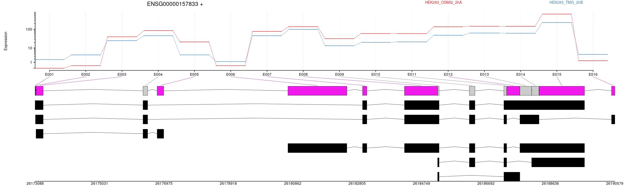Click the exon label E011

[x=412, y=74]
